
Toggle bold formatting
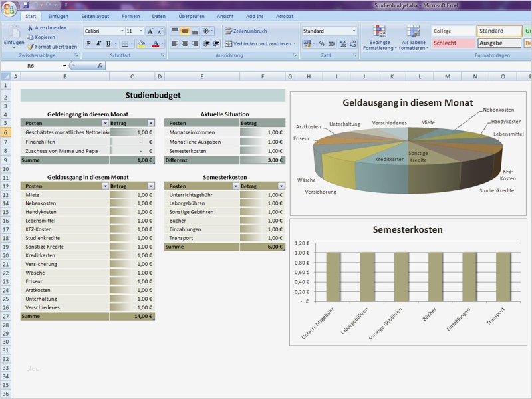pyautogui.click(x=88, y=44)
